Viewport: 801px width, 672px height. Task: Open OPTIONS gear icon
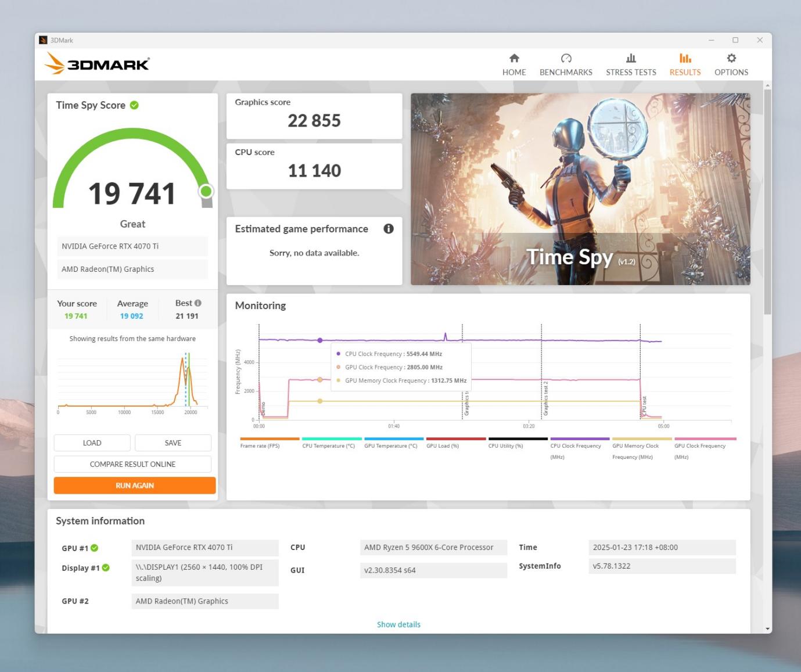pos(731,58)
